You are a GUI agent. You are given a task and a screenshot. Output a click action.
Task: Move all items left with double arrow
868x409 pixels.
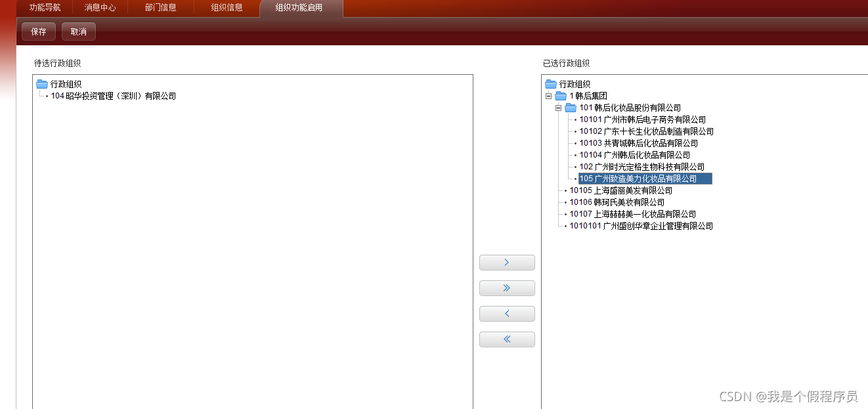click(507, 339)
